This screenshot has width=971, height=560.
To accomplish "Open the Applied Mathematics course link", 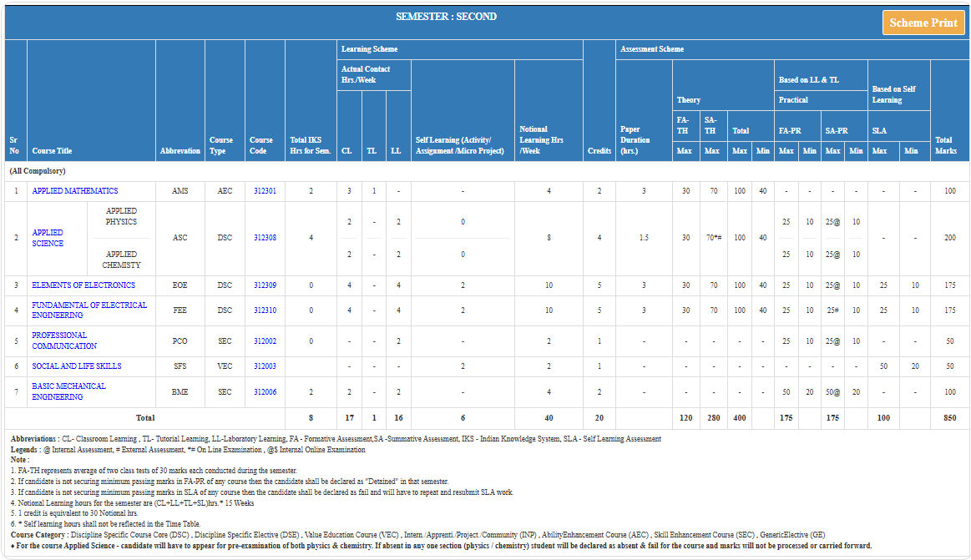I will [75, 191].
